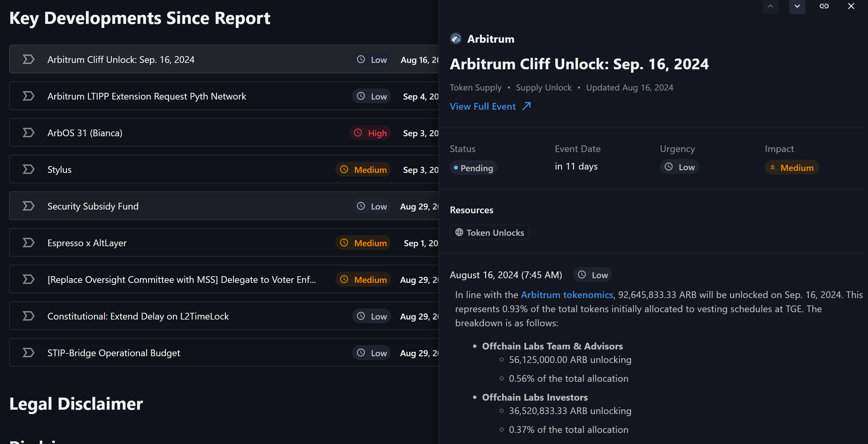This screenshot has height=444, width=868.
Task: Click tag icon on Replace Oversight Committee row
Action: [x=28, y=280]
